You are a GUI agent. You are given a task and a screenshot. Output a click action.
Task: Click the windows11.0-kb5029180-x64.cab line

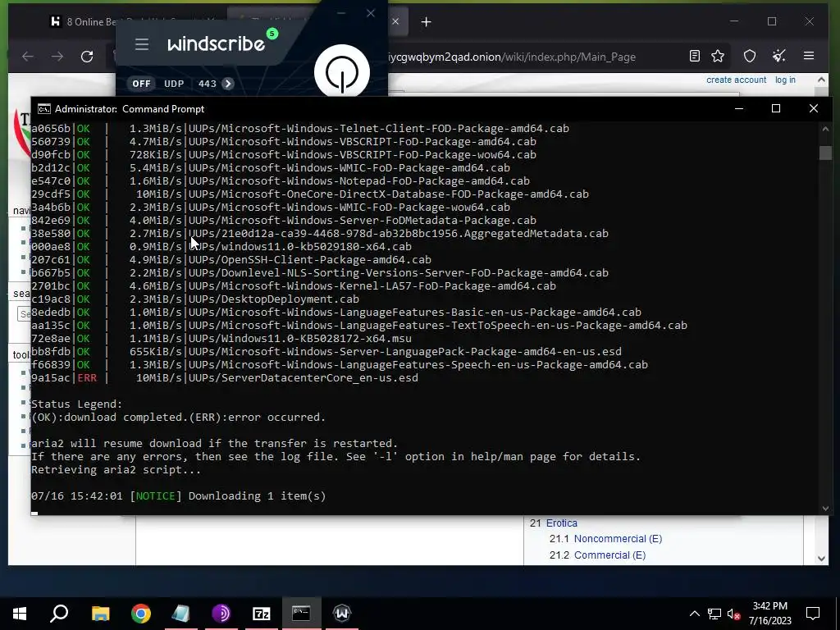tap(300, 246)
